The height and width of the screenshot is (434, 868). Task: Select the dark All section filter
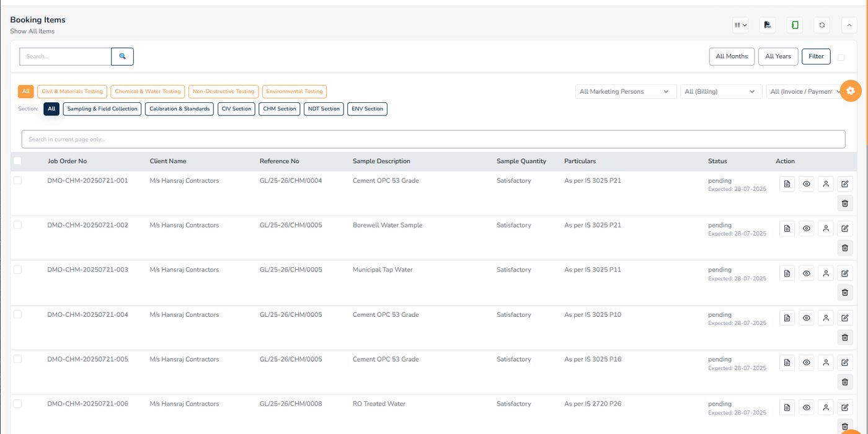(x=51, y=109)
